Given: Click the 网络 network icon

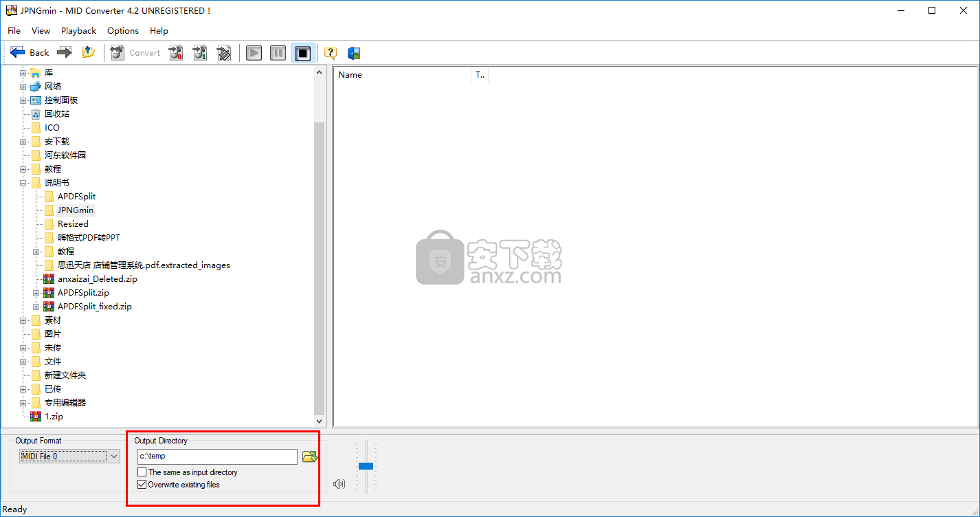Looking at the screenshot, I should [x=36, y=87].
